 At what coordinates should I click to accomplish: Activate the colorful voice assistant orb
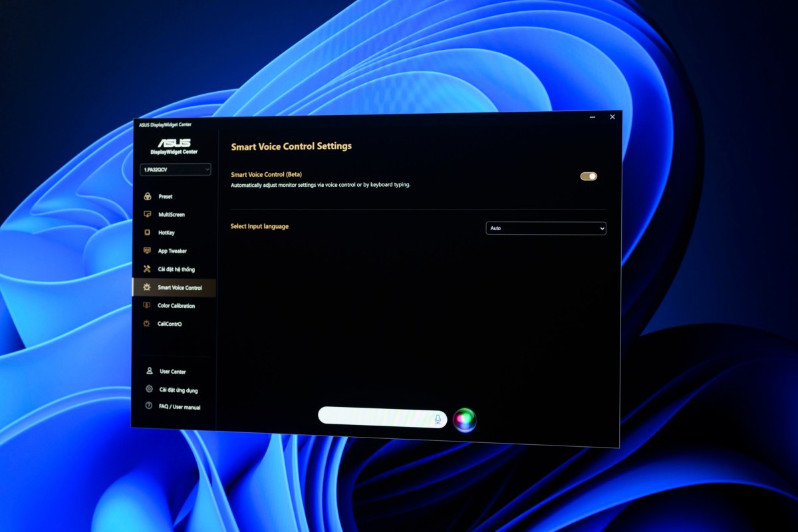(465, 419)
